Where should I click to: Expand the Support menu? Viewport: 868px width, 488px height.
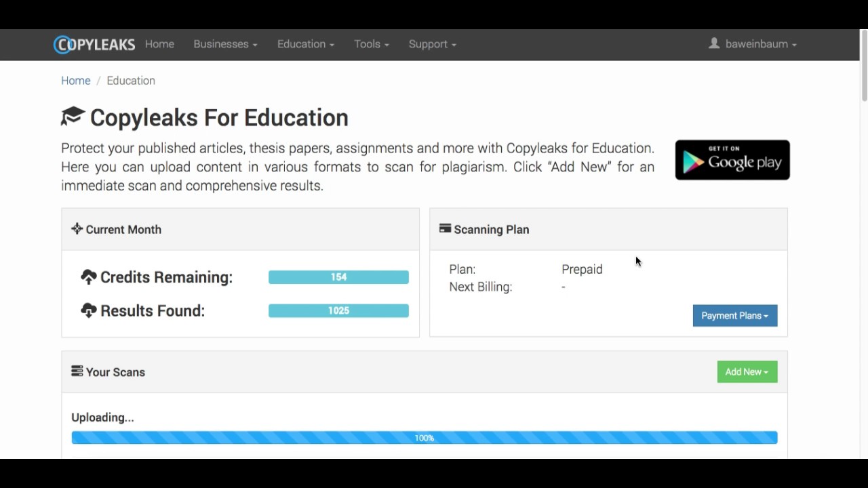[432, 44]
